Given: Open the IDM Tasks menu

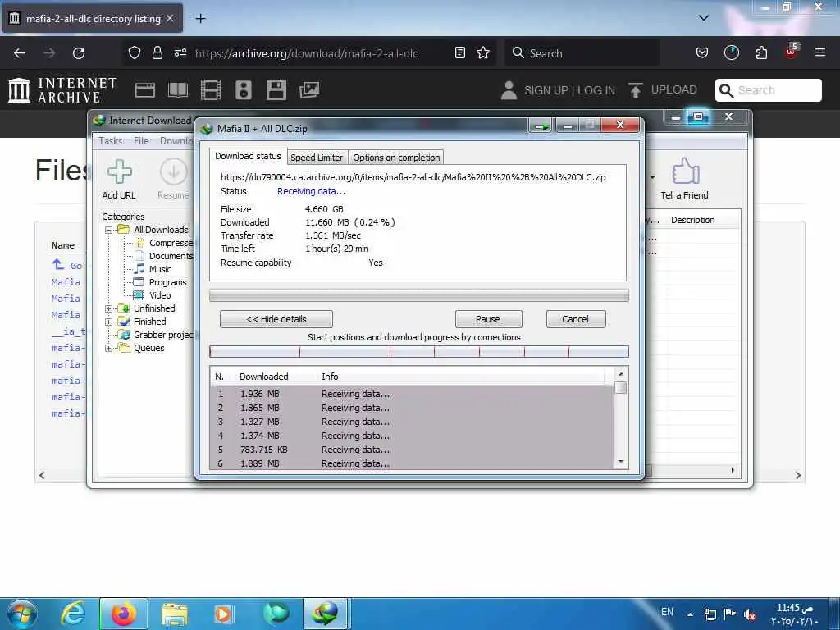Looking at the screenshot, I should click(111, 141).
